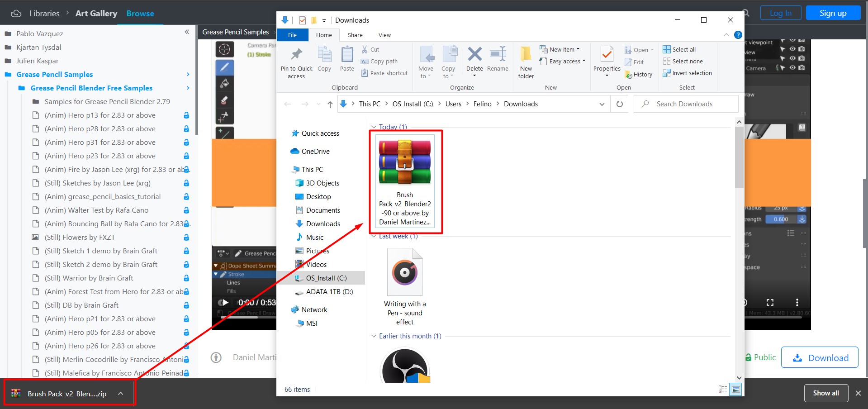Go up one folder level in File Explorer
The height and width of the screenshot is (409, 868).
[x=330, y=104]
